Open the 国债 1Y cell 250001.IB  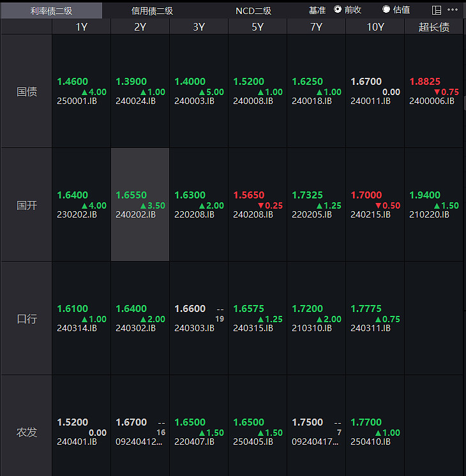[81, 91]
